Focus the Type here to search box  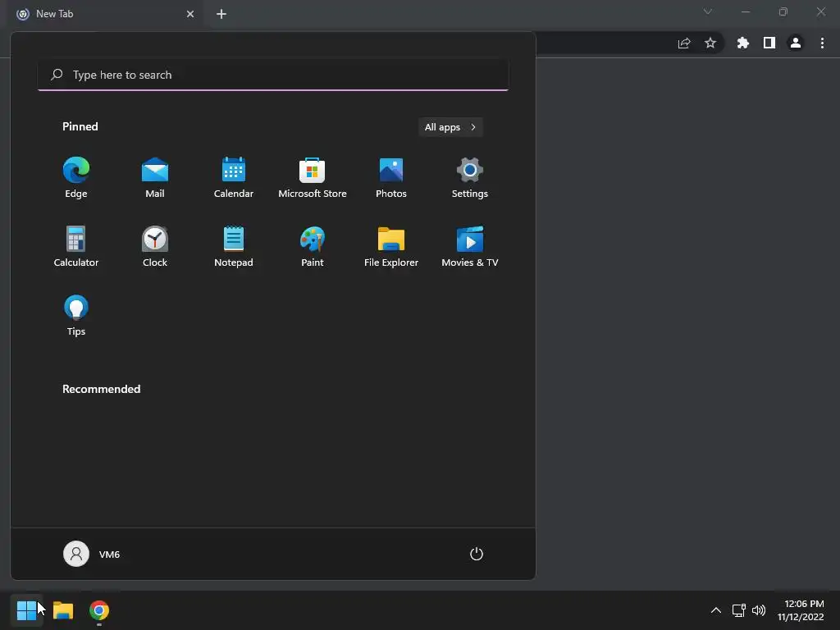pos(273,75)
